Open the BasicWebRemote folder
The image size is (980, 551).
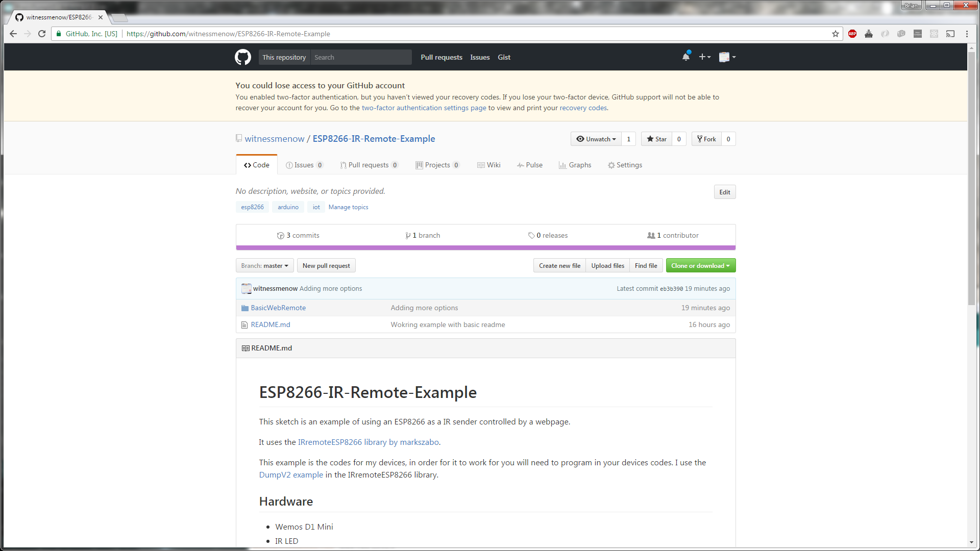tap(278, 308)
